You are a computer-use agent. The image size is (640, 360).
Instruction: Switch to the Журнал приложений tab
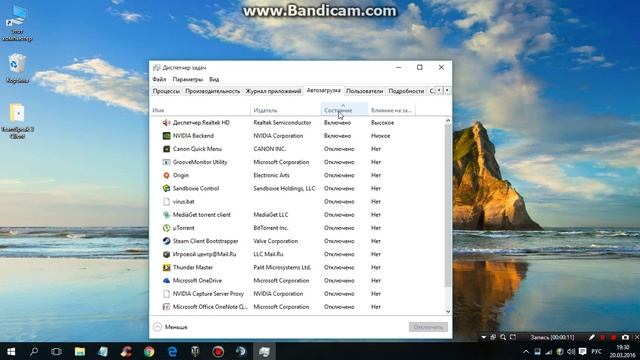click(273, 91)
